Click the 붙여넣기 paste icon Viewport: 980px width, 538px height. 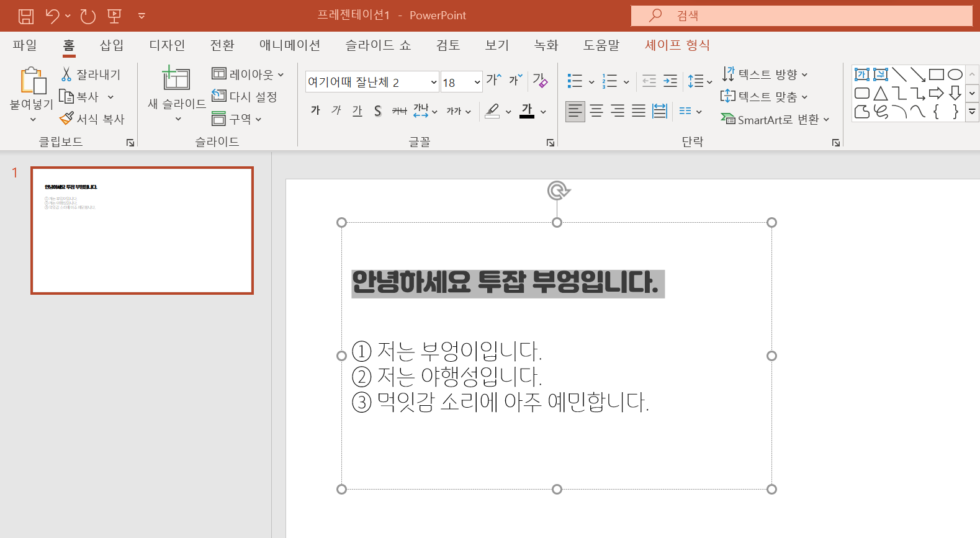coord(34,81)
